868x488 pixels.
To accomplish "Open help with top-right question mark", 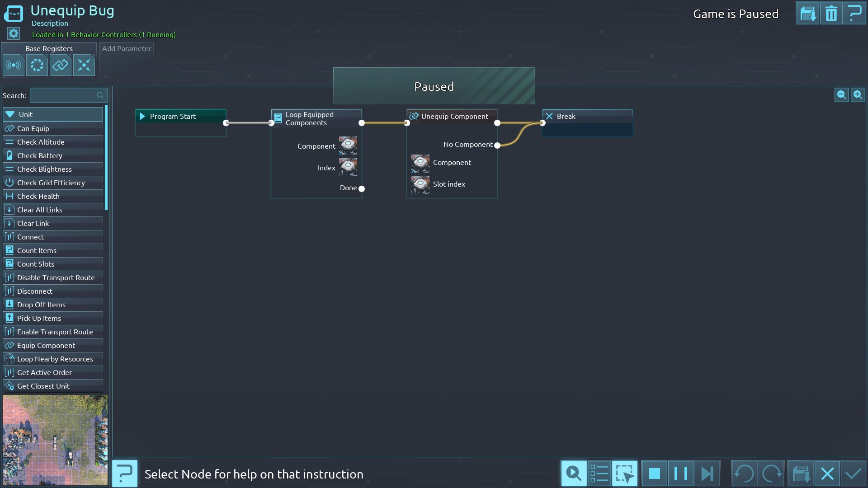I will click(x=854, y=14).
